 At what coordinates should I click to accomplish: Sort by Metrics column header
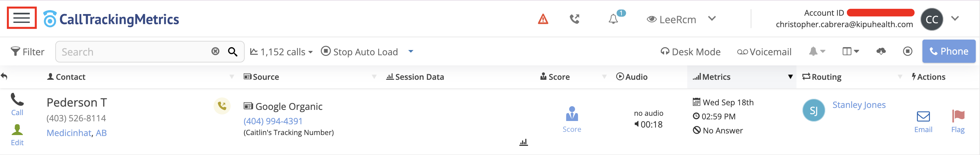pos(716,77)
